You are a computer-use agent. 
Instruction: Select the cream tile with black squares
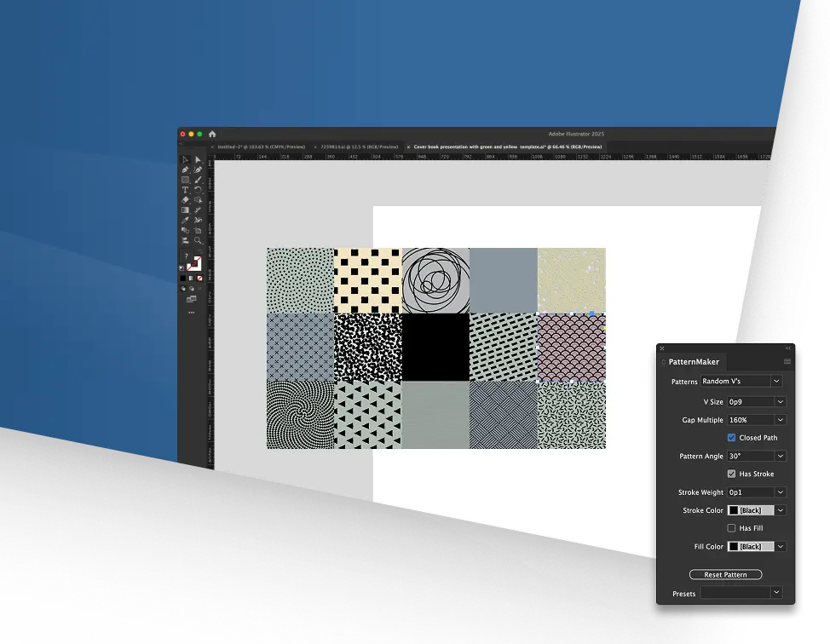point(368,280)
